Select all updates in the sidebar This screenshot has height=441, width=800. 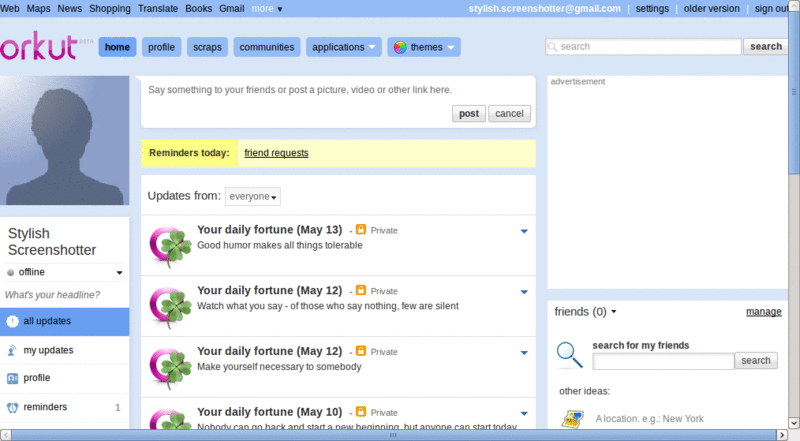click(64, 322)
